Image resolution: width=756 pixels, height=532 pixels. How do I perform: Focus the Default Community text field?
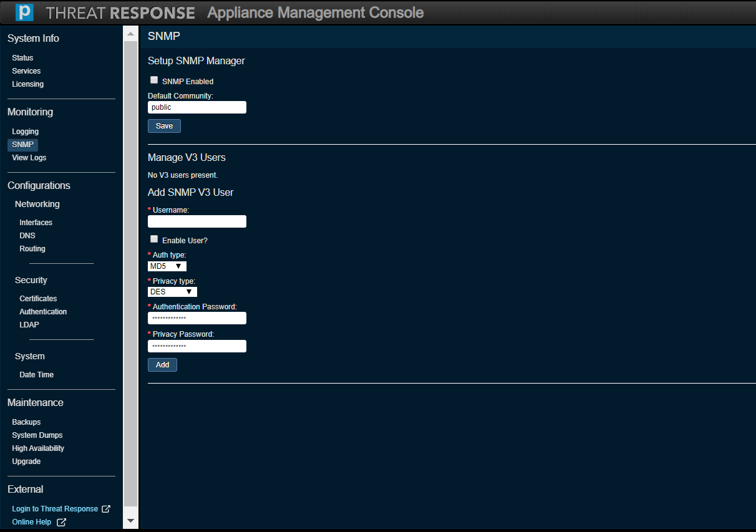197,107
